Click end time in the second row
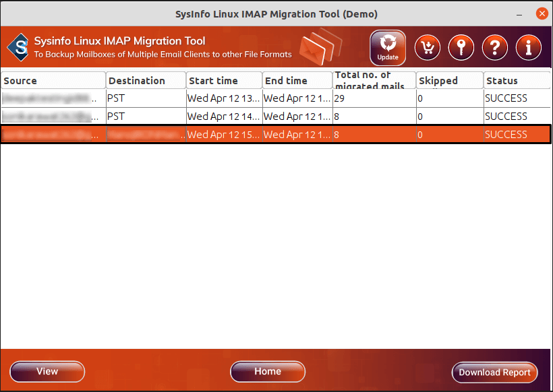The height and width of the screenshot is (392, 553). pos(297,117)
